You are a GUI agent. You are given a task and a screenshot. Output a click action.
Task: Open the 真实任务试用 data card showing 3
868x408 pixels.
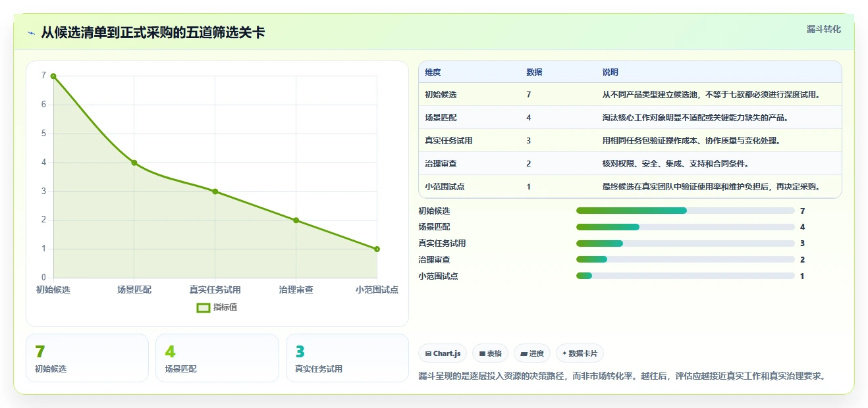click(x=347, y=358)
